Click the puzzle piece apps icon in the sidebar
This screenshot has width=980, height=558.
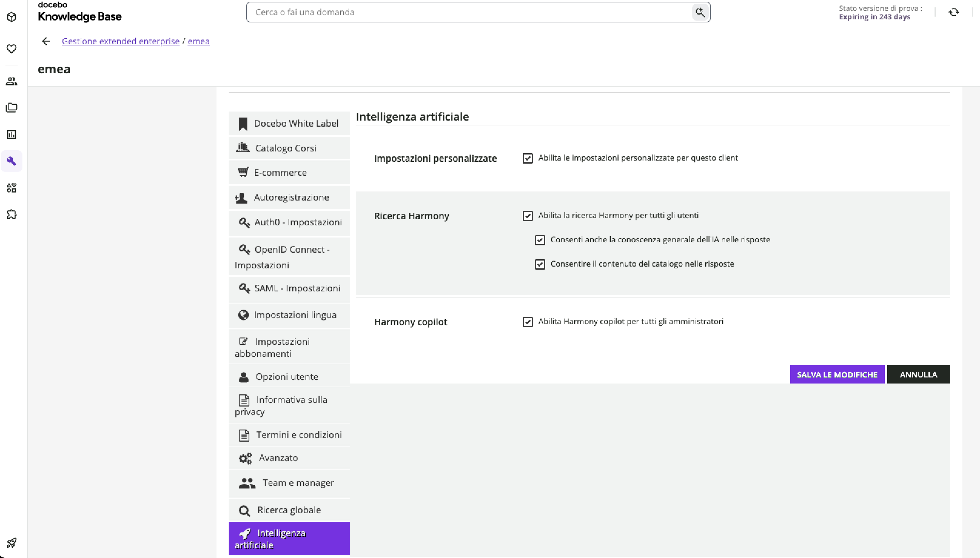[12, 214]
